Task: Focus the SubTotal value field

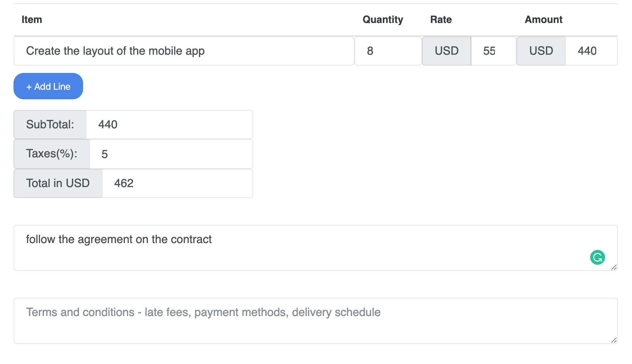Action: tap(169, 125)
